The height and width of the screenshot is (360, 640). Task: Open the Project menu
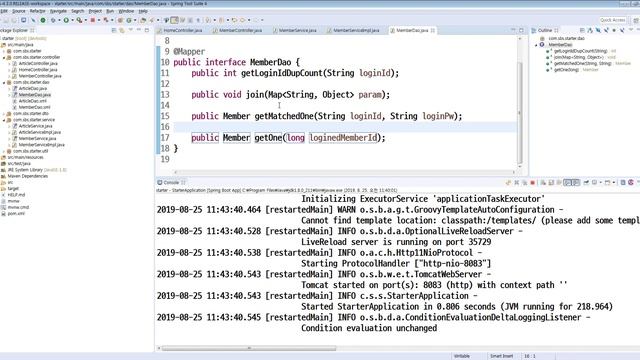click(95, 11)
